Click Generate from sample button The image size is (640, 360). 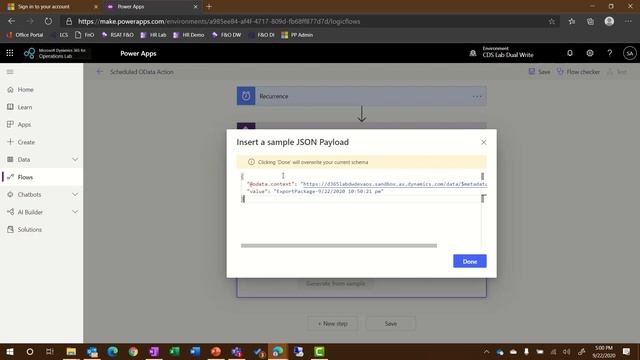(x=336, y=283)
